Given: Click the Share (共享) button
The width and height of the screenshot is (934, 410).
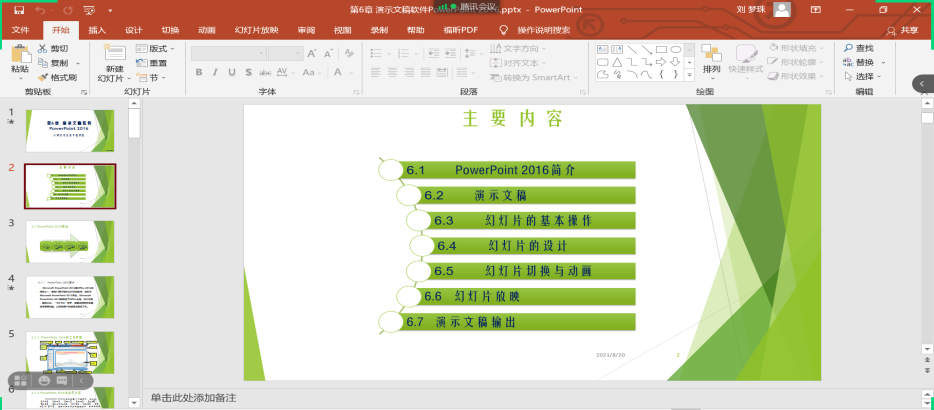Looking at the screenshot, I should coord(902,30).
